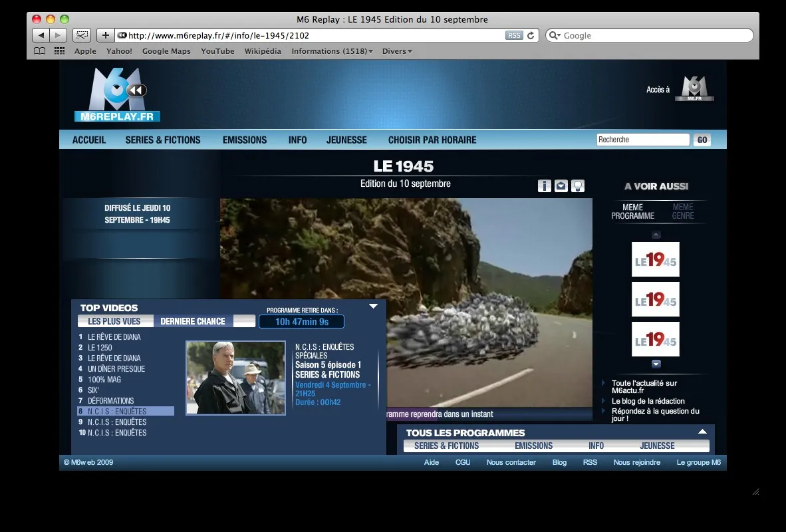Click the Google search field
The height and width of the screenshot is (532, 786).
(650, 36)
